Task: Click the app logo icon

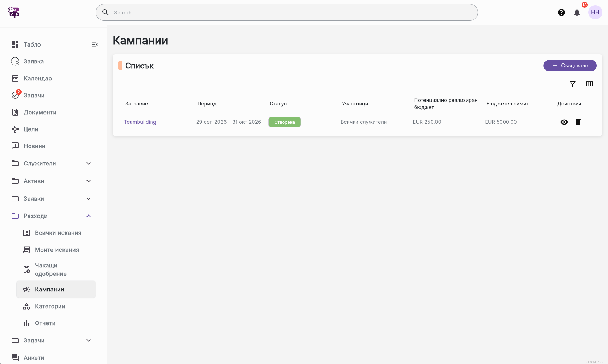Action: point(14,12)
